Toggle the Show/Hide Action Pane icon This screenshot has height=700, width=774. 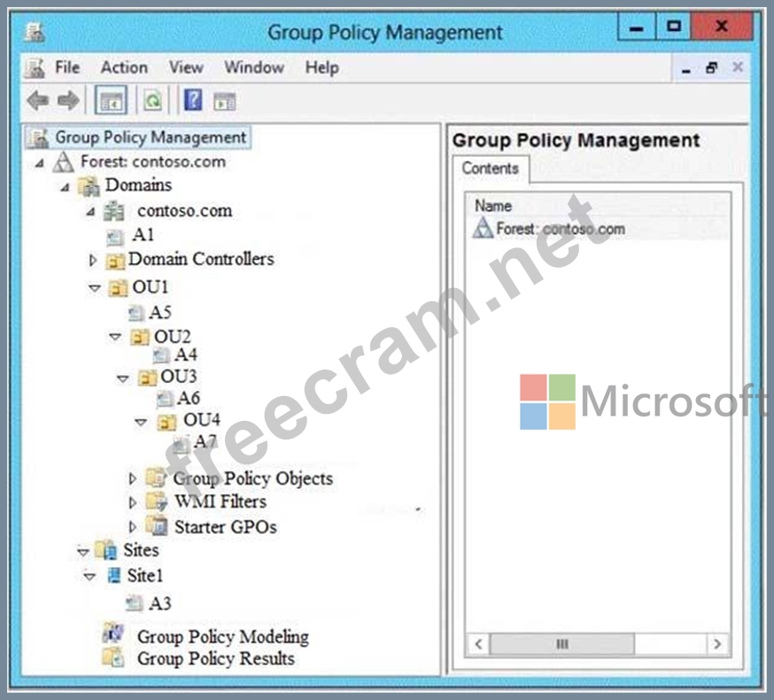tap(225, 102)
